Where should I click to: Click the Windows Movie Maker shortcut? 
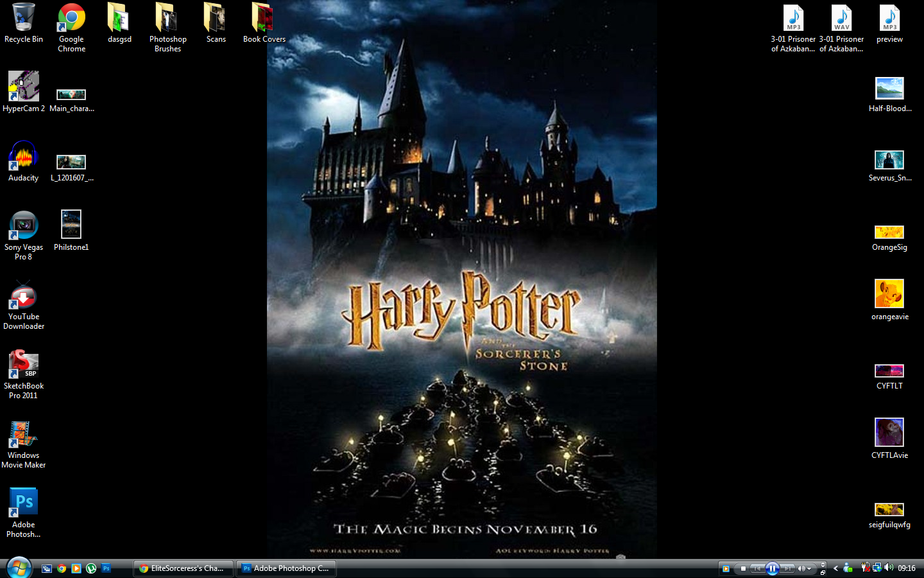pos(24,435)
